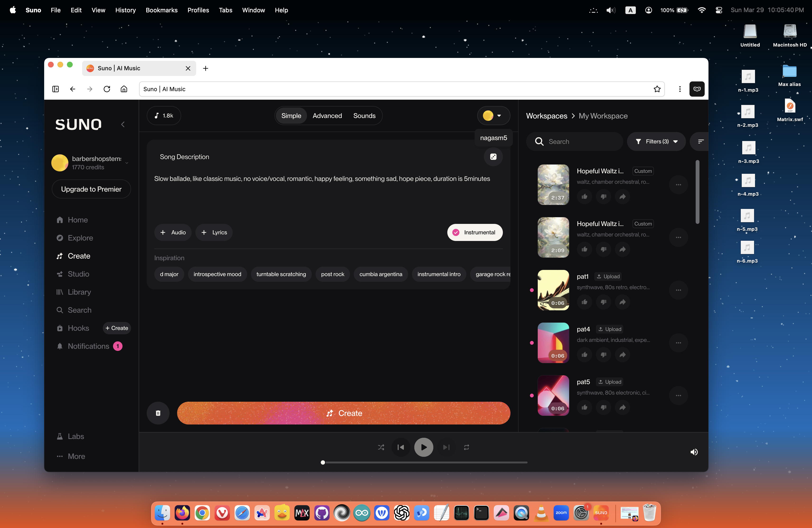The height and width of the screenshot is (528, 812).
Task: Expand the barbershopstems account menu
Action: coord(127,163)
